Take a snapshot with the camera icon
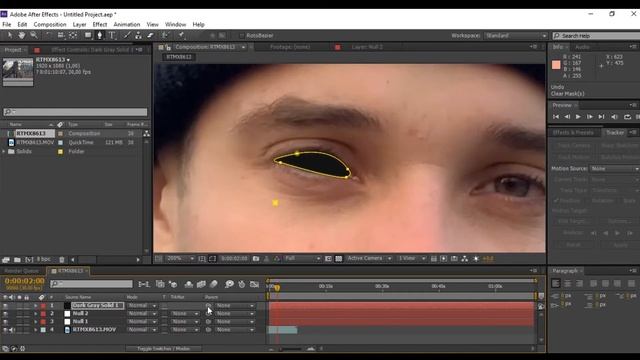Image resolution: width=640 pixels, height=360 pixels. tap(256, 258)
